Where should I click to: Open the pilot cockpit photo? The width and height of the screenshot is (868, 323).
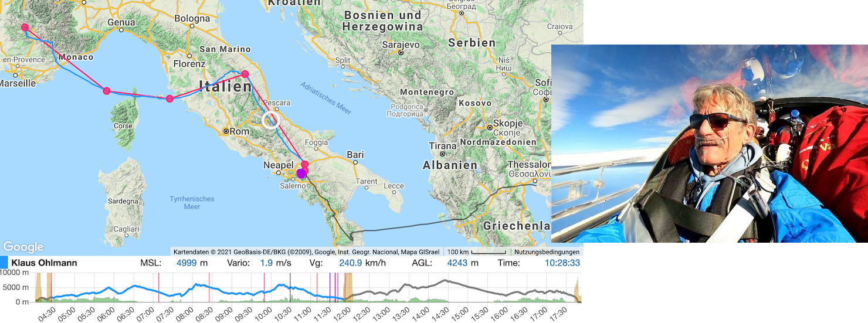click(709, 144)
